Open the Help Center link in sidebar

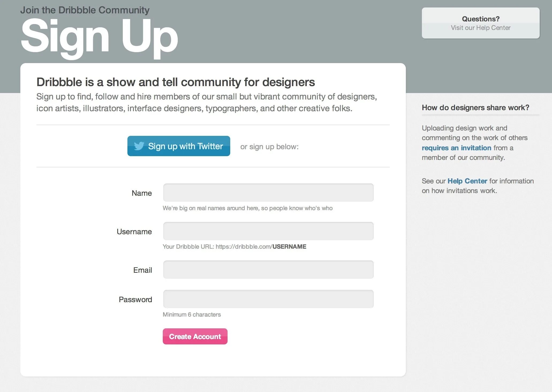467,181
